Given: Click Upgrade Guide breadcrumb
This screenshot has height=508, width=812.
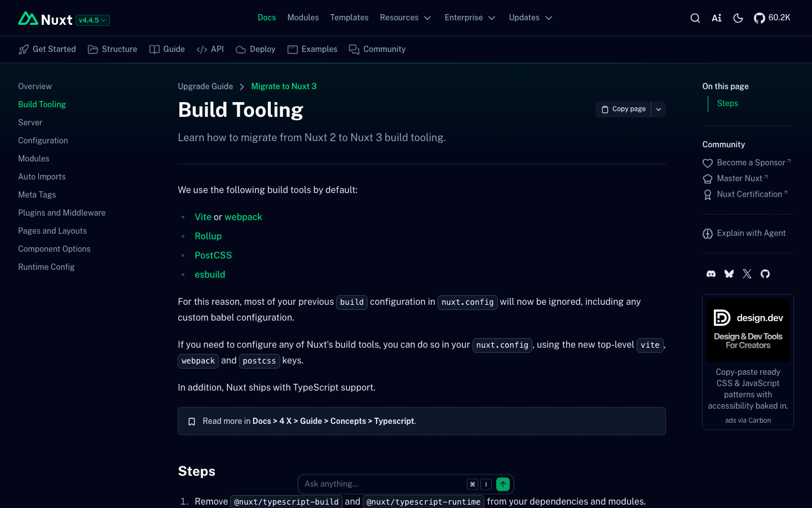Looking at the screenshot, I should [x=205, y=86].
